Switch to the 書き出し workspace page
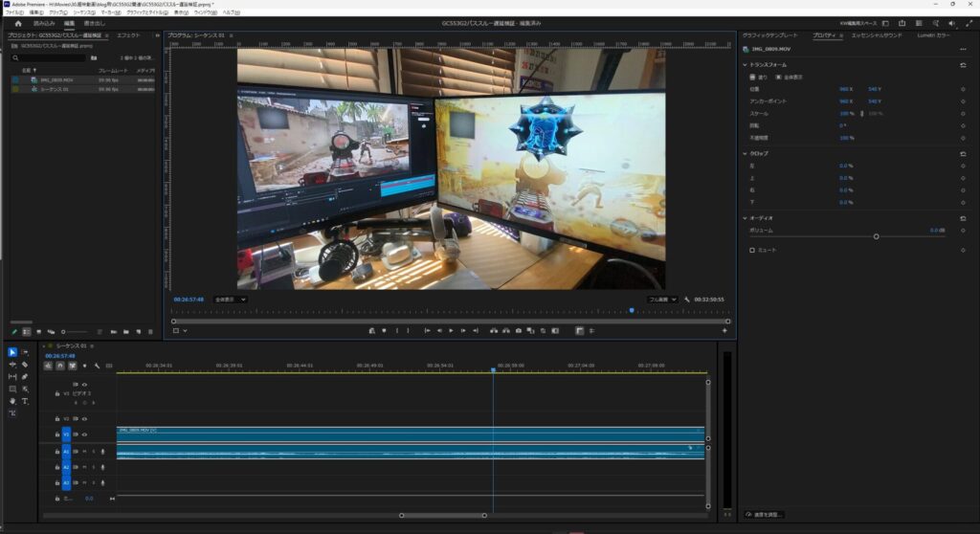 coord(95,23)
